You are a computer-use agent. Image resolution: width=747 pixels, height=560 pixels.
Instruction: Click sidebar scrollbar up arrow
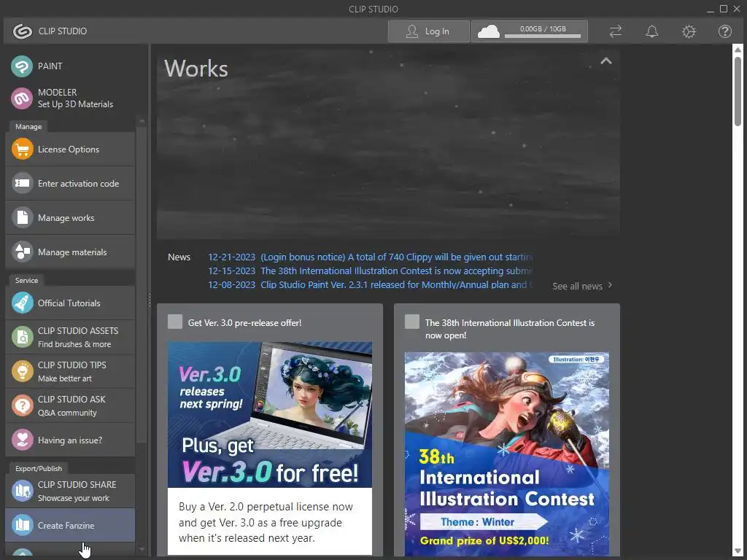(x=142, y=122)
